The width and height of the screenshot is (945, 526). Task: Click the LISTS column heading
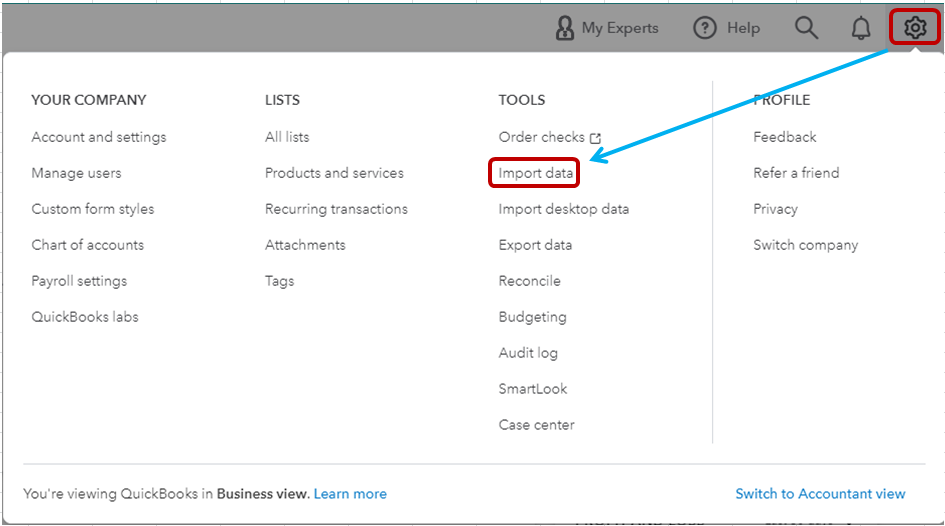click(283, 100)
